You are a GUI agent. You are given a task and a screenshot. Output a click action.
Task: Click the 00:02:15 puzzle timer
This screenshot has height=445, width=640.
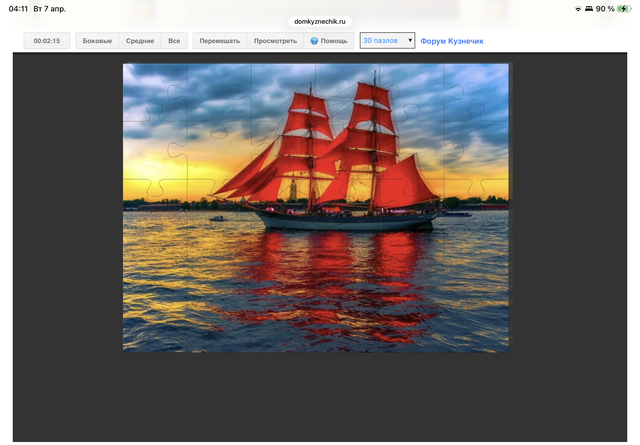point(46,41)
